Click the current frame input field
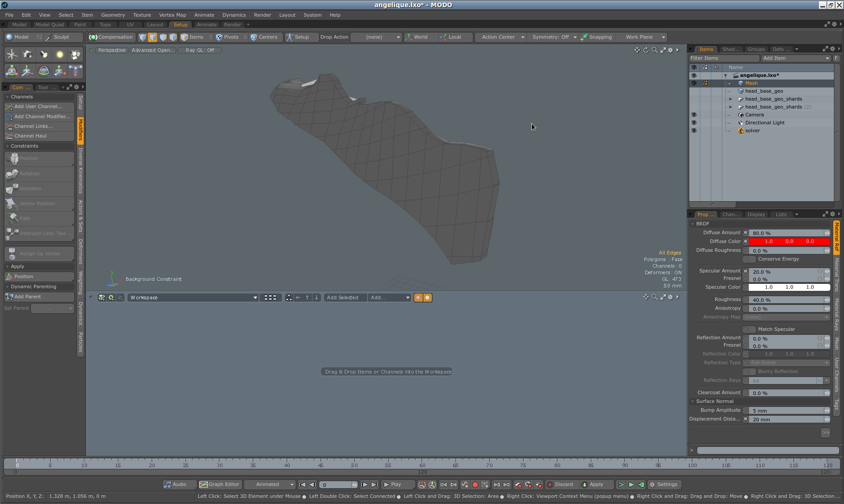 click(x=336, y=485)
